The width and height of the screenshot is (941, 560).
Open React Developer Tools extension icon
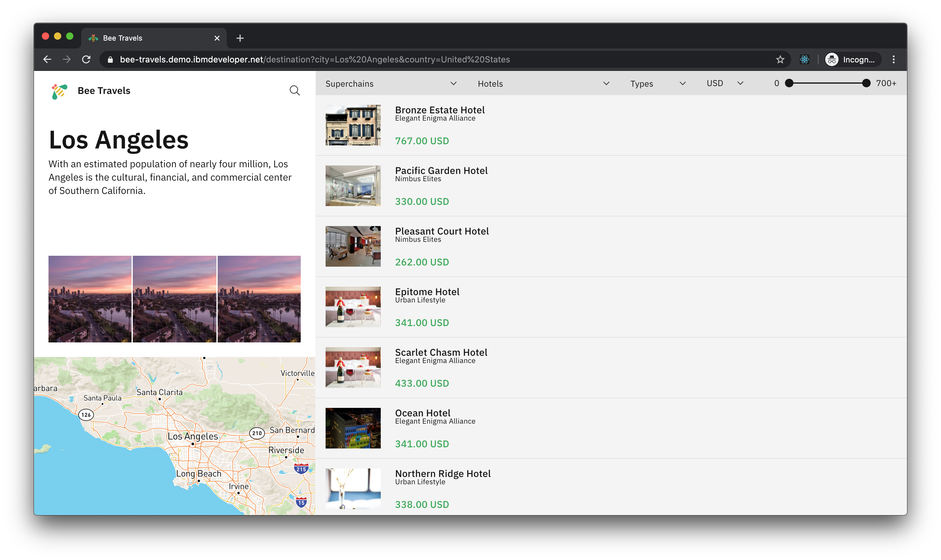tap(804, 60)
